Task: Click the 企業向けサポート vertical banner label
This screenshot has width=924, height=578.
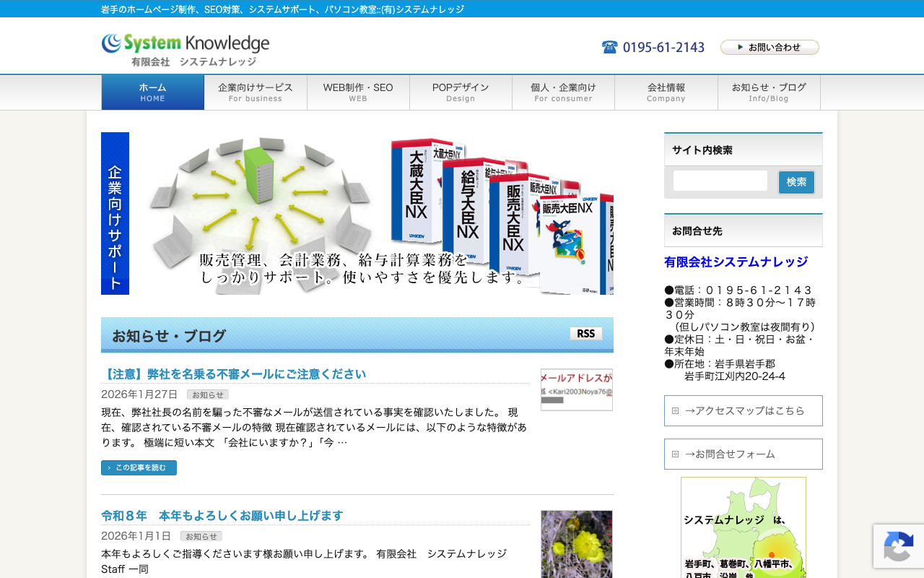Action: [x=115, y=213]
